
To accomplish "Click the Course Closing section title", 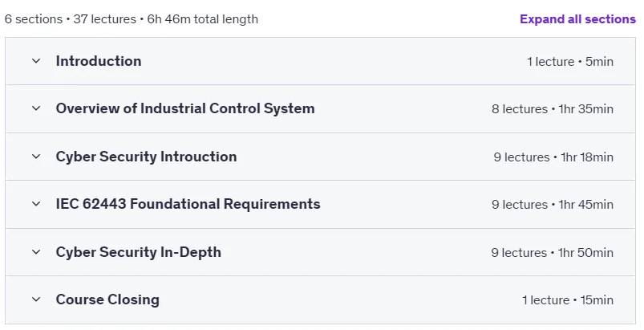I will pyautogui.click(x=107, y=299).
